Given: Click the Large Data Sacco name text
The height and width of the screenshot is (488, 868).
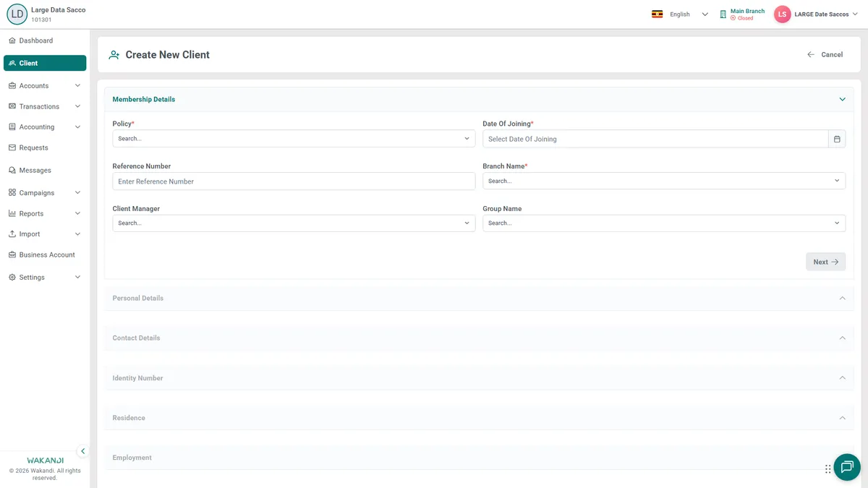Looking at the screenshot, I should [58, 10].
